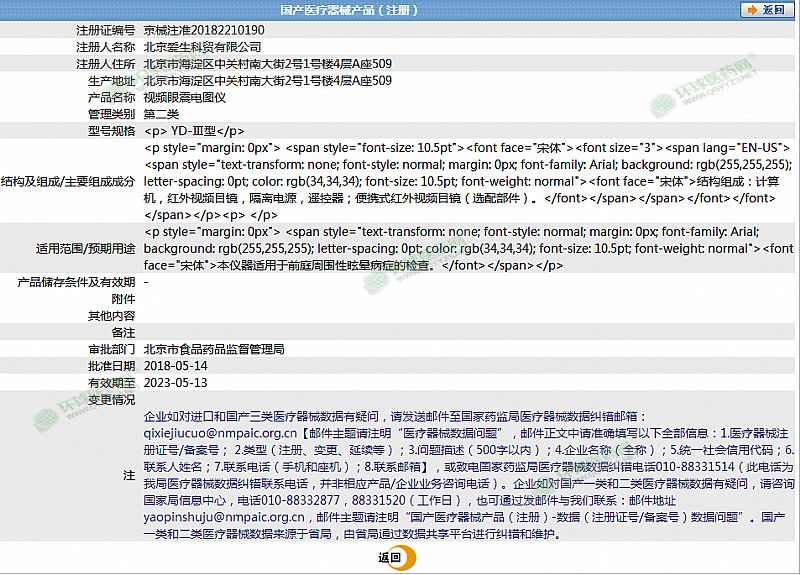Click the 变更情况 row label
Image resolution: width=800 pixels, height=575 pixels.
click(110, 399)
